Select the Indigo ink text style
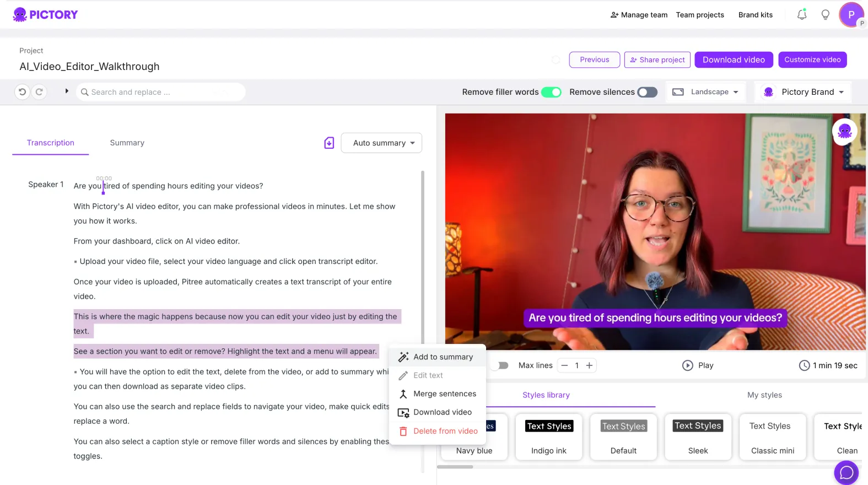This screenshot has width=868, height=485. click(548, 436)
